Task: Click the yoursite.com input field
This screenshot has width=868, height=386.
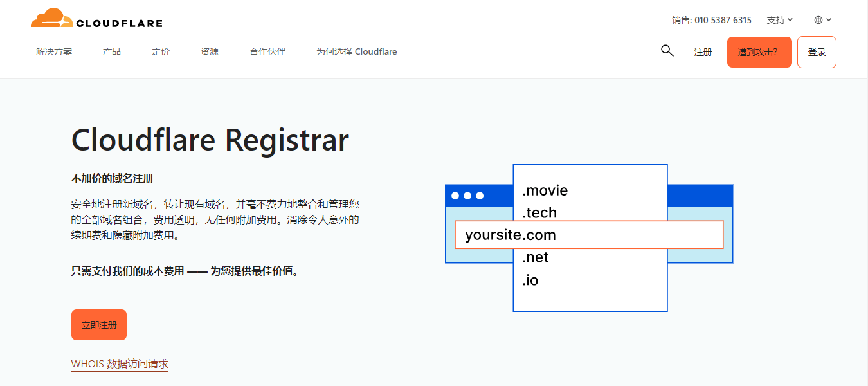Action: [x=589, y=234]
